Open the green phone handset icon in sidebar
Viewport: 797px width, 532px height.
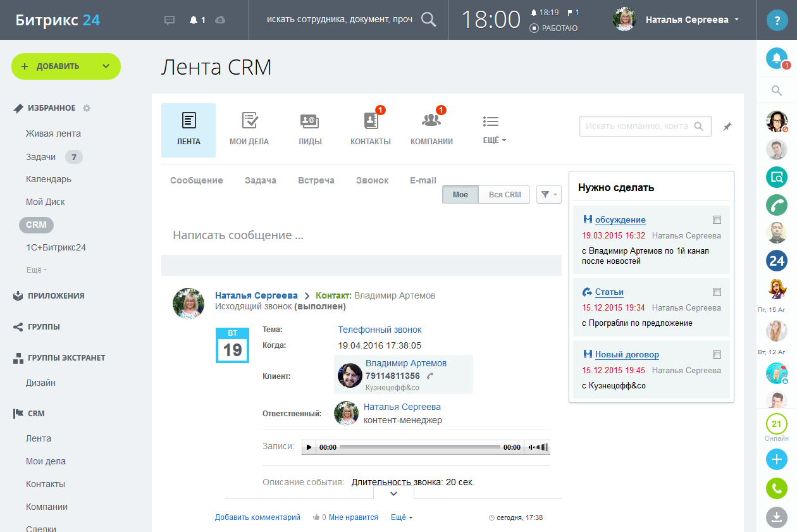[777, 205]
